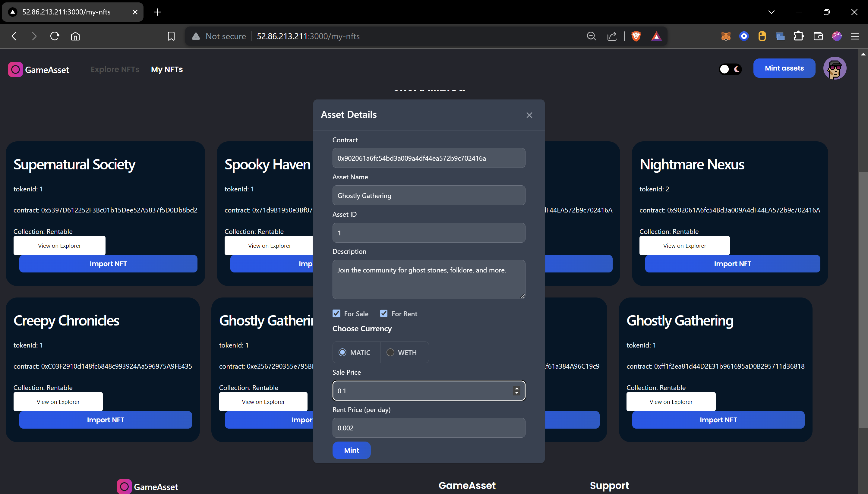The width and height of the screenshot is (868, 494).
Task: Switch to My NFTs tab
Action: (167, 69)
